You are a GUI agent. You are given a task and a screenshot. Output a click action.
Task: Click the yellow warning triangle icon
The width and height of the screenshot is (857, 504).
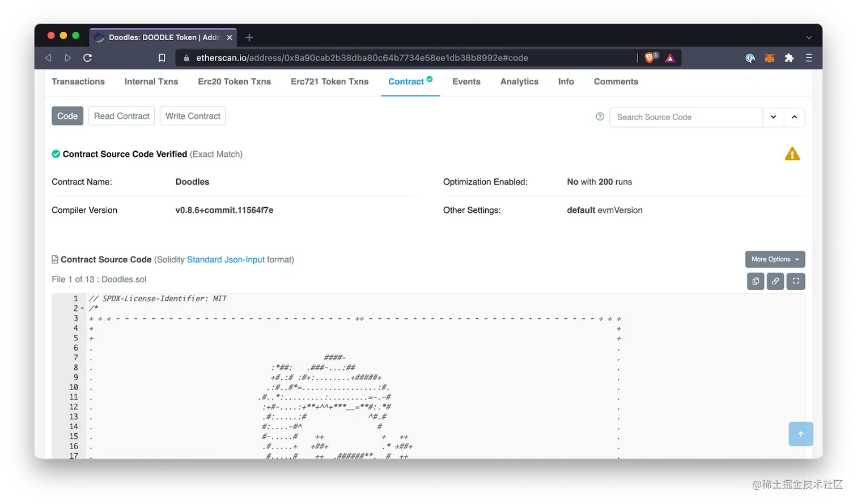(792, 153)
